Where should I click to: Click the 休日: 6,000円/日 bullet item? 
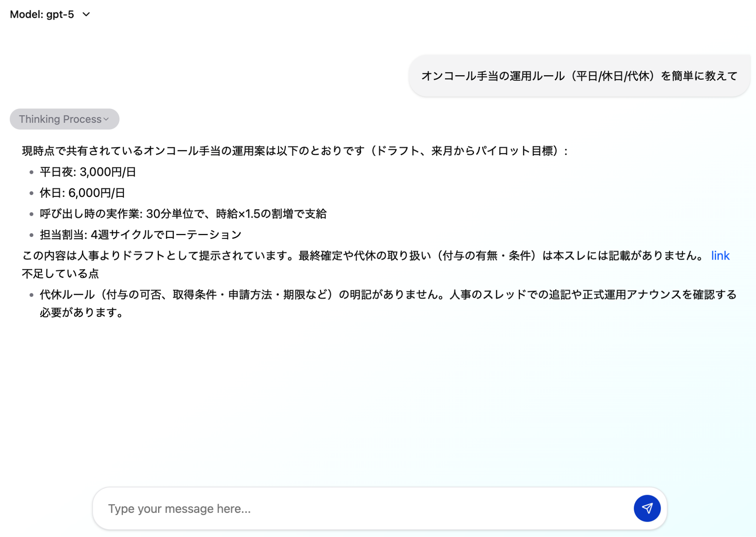coord(82,193)
